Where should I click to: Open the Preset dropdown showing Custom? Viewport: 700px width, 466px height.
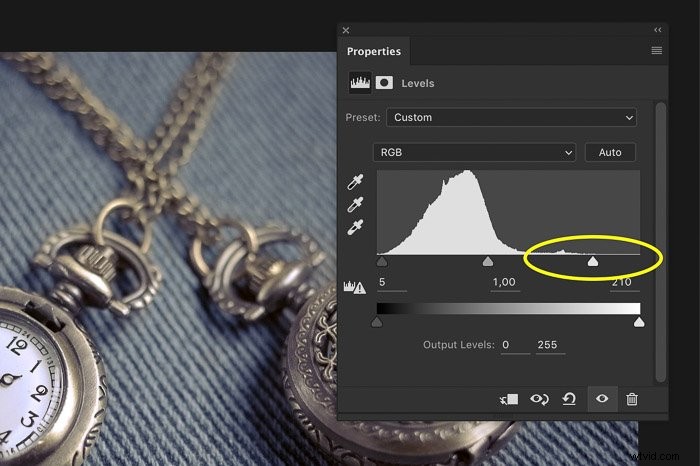coord(511,117)
